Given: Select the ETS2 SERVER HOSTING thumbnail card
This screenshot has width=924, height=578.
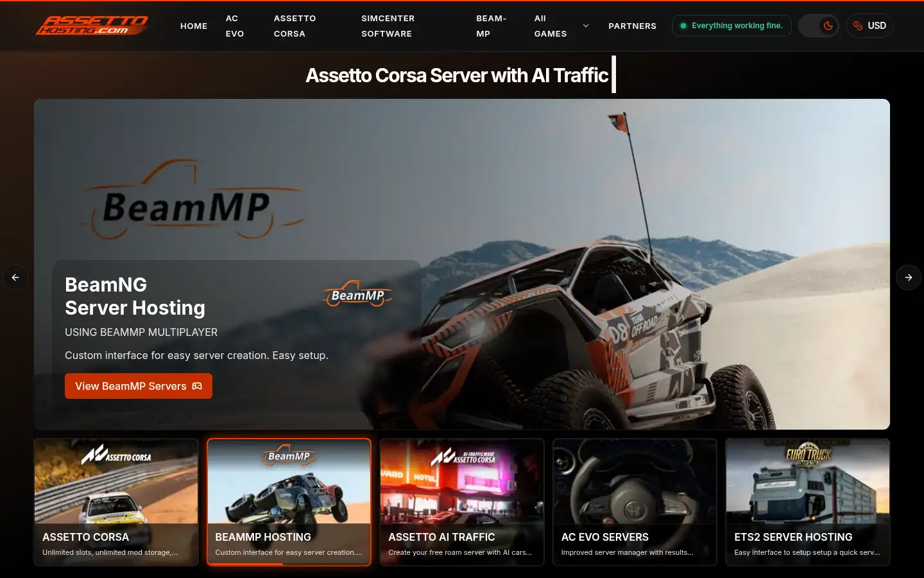Looking at the screenshot, I should pos(807,502).
